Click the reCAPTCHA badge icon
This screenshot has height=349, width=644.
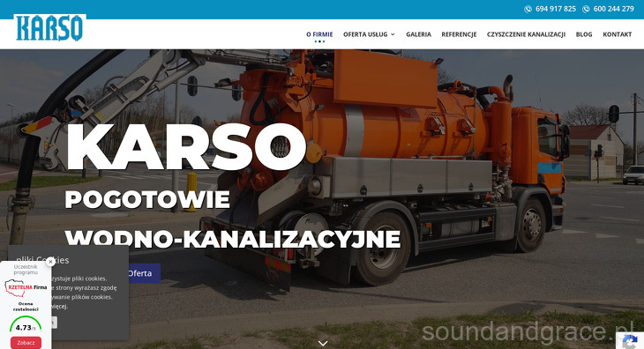click(630, 341)
